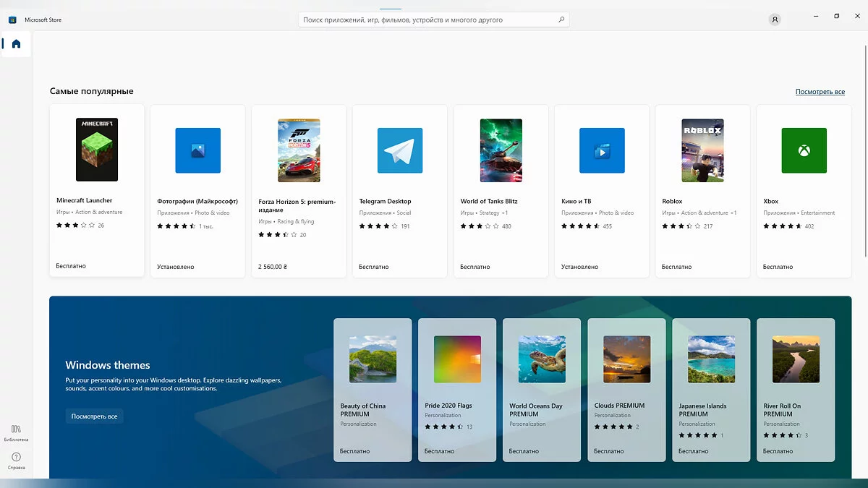This screenshot has width=868, height=488.
Task: Click the search magnifier icon
Action: click(x=561, y=20)
